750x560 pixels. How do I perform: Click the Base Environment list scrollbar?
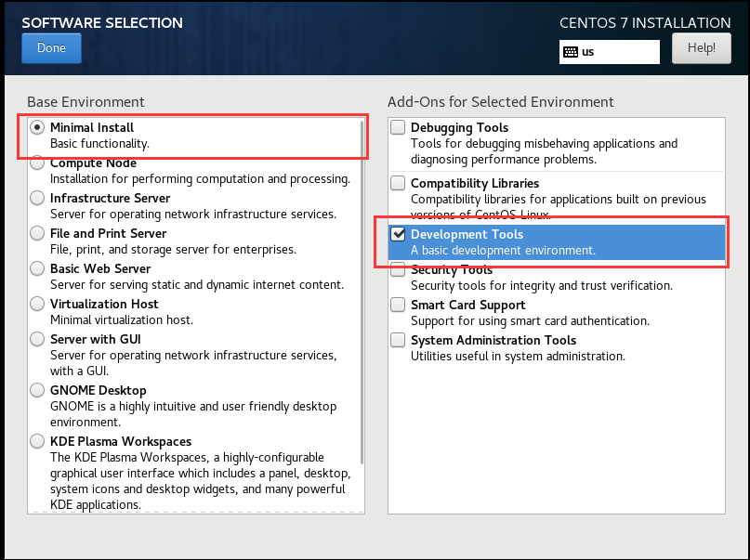tap(362, 292)
